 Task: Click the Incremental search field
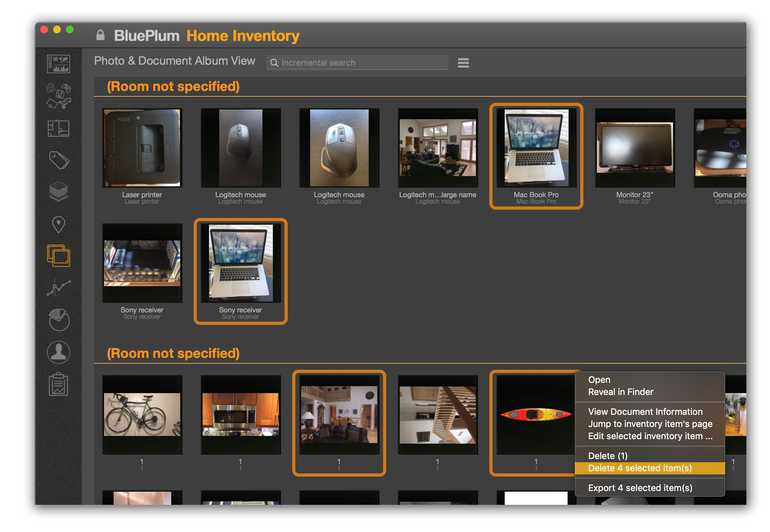[x=357, y=63]
